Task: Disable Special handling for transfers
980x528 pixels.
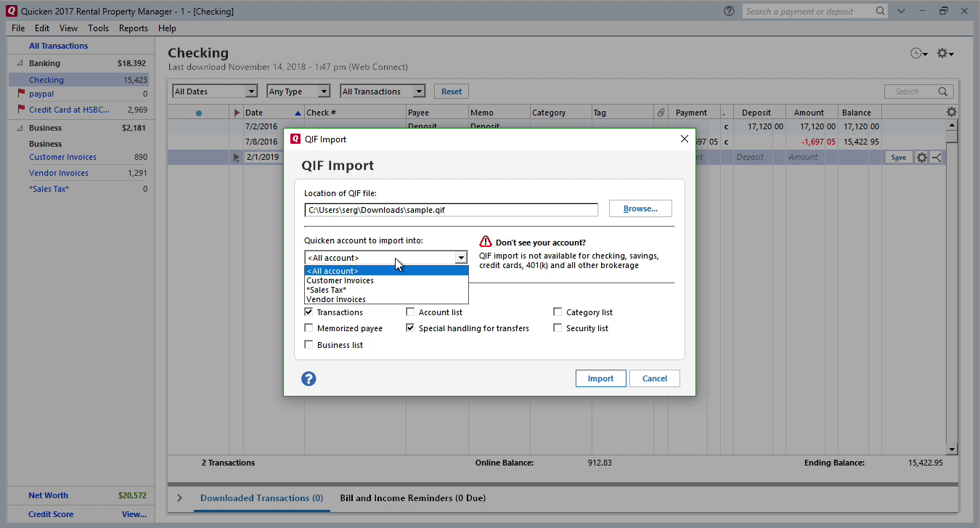Action: click(410, 328)
